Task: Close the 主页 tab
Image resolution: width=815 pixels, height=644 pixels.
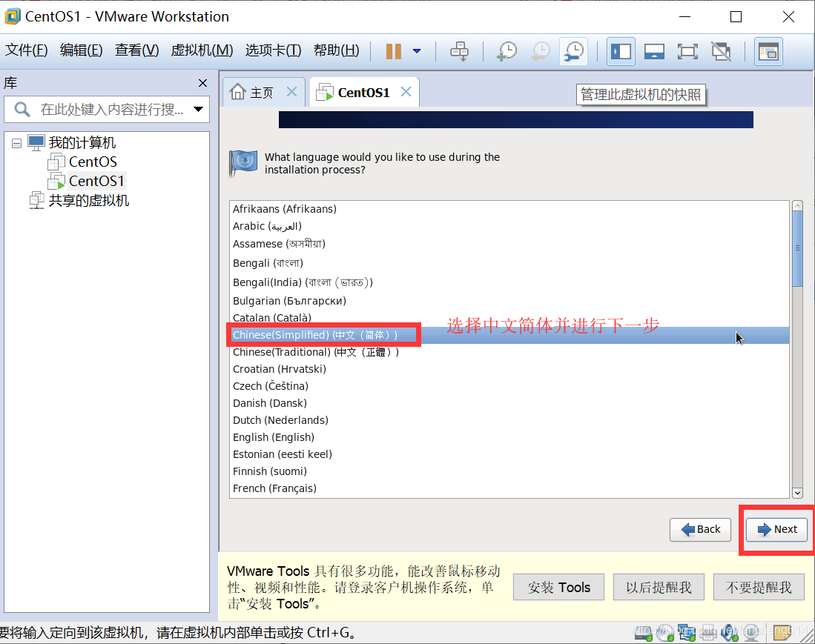Action: click(292, 92)
